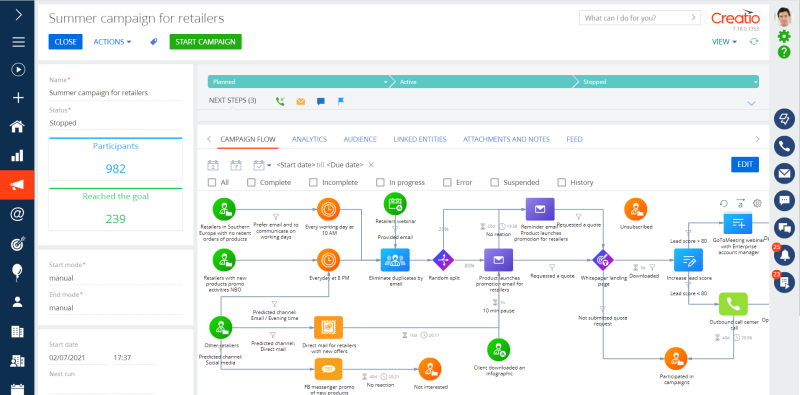Open the email envelope icon on right panel
800x395 pixels.
784,174
